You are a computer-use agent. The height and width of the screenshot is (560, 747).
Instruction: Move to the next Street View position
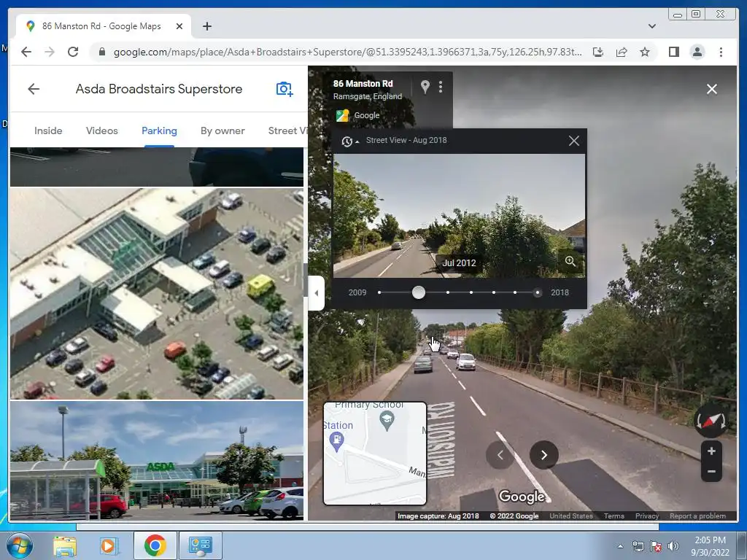point(544,455)
